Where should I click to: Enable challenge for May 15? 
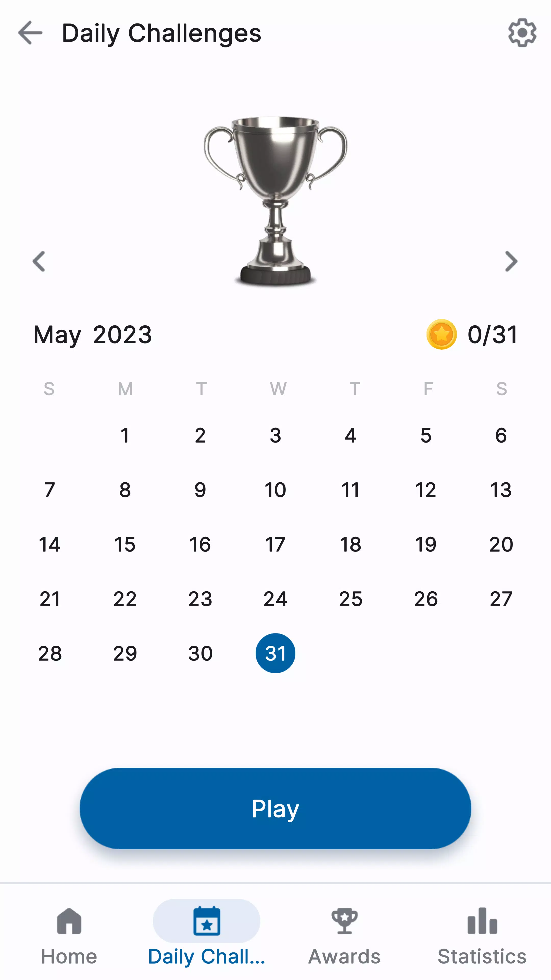click(125, 544)
